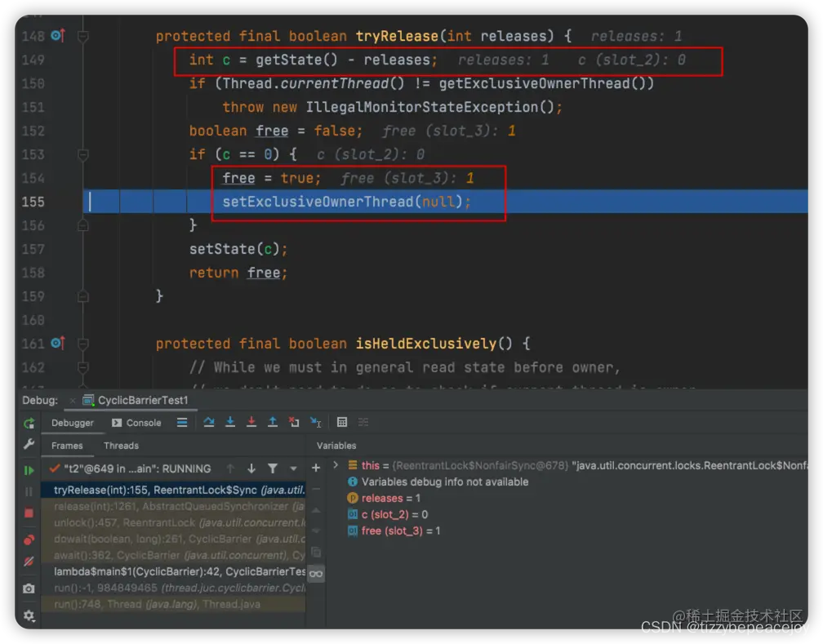Take thread dump camera icon
The width and height of the screenshot is (823, 644).
click(29, 588)
